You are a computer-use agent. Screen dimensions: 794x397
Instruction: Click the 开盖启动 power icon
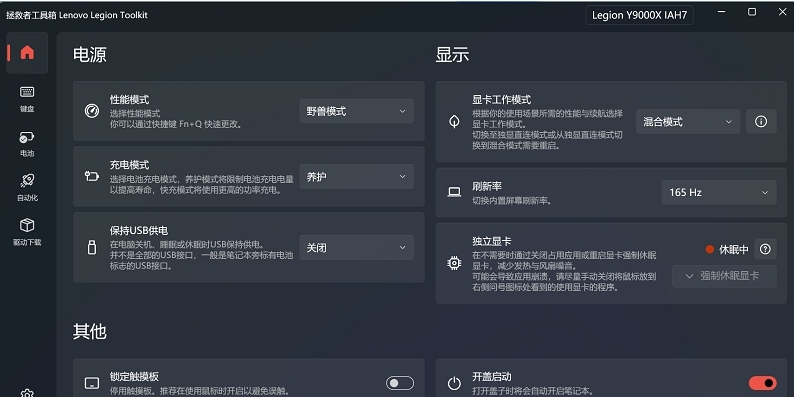(x=454, y=383)
